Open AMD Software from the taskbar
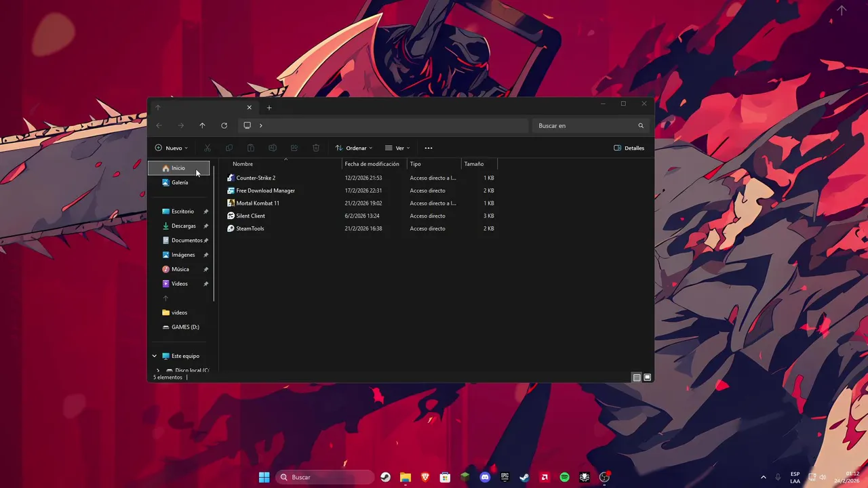 pos(545,477)
